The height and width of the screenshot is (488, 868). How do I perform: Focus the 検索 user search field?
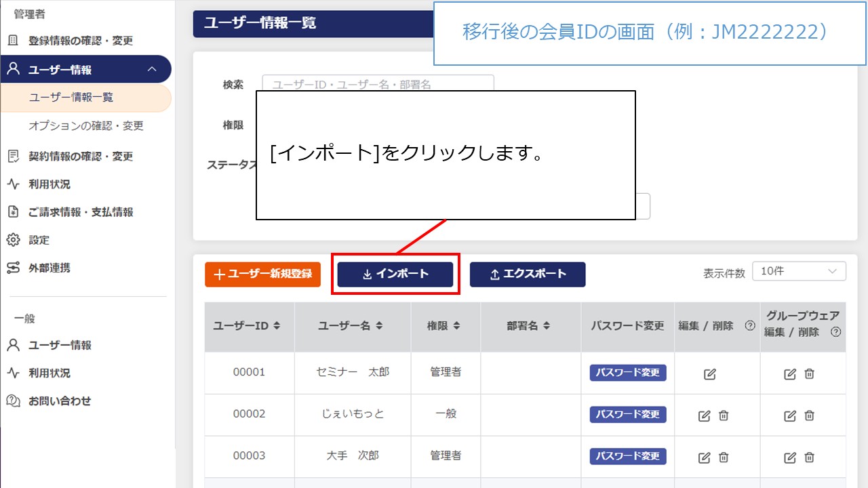(378, 85)
